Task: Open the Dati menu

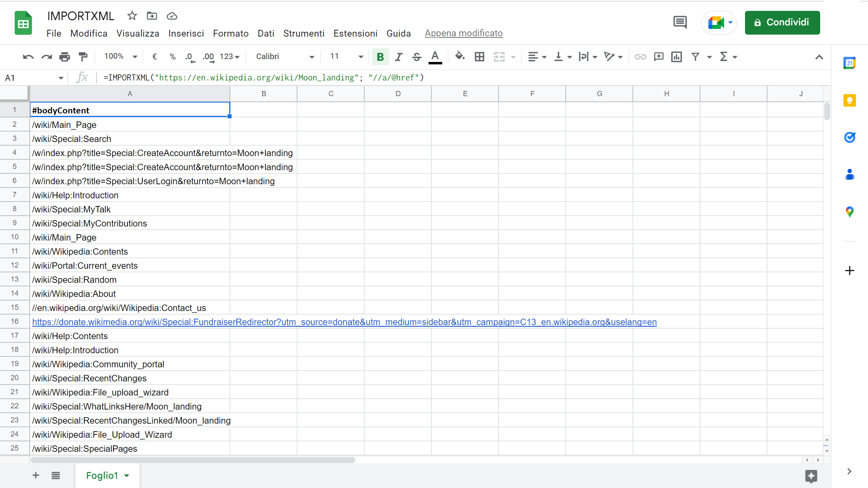Action: click(x=266, y=33)
